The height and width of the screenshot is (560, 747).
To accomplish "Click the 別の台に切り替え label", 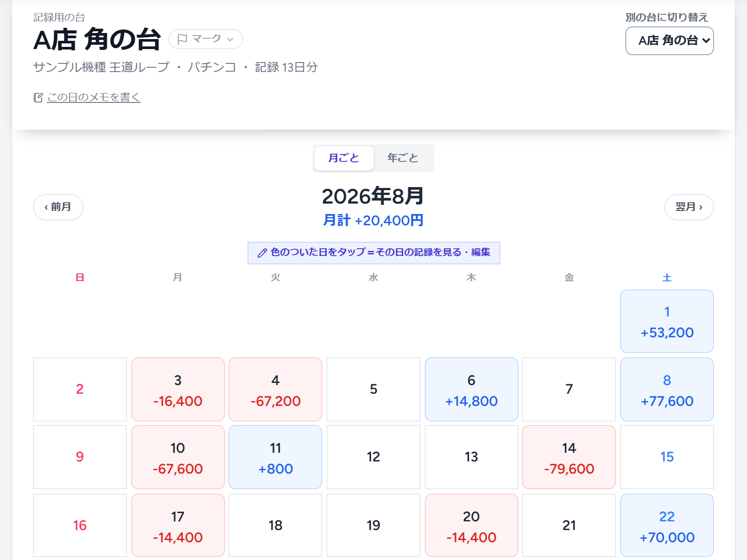I will click(x=667, y=17).
